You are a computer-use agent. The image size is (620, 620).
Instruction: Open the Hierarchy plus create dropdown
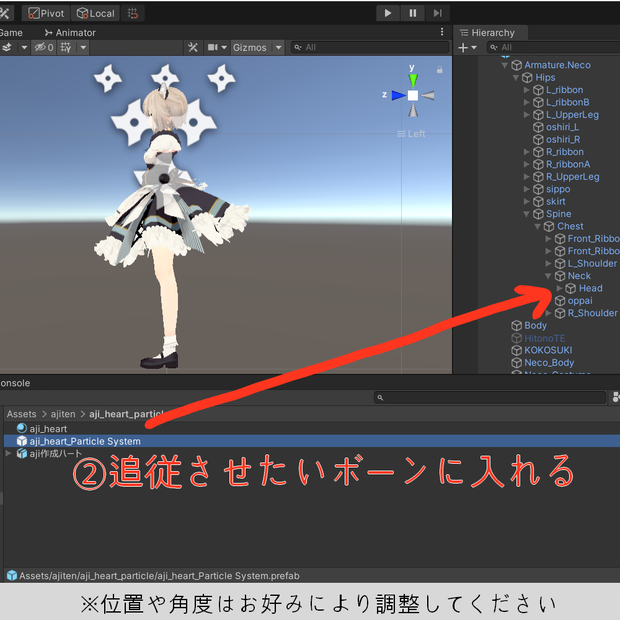point(467,48)
